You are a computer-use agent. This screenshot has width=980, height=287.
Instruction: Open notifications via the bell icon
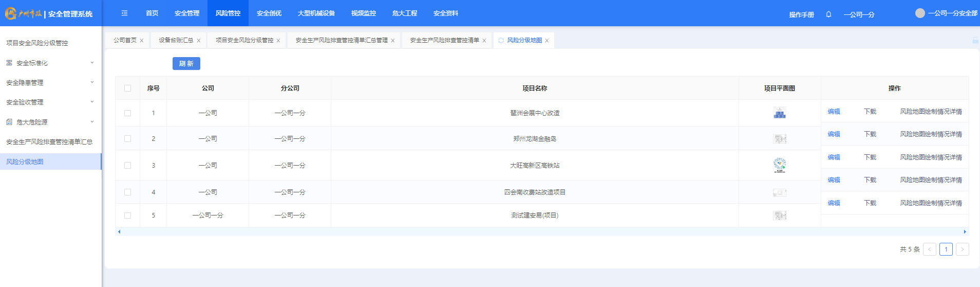point(828,14)
